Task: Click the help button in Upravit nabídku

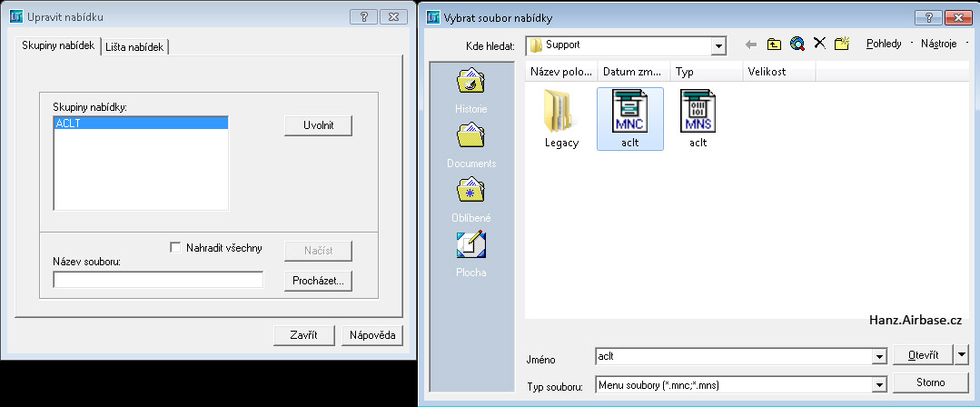Action: tap(363, 17)
